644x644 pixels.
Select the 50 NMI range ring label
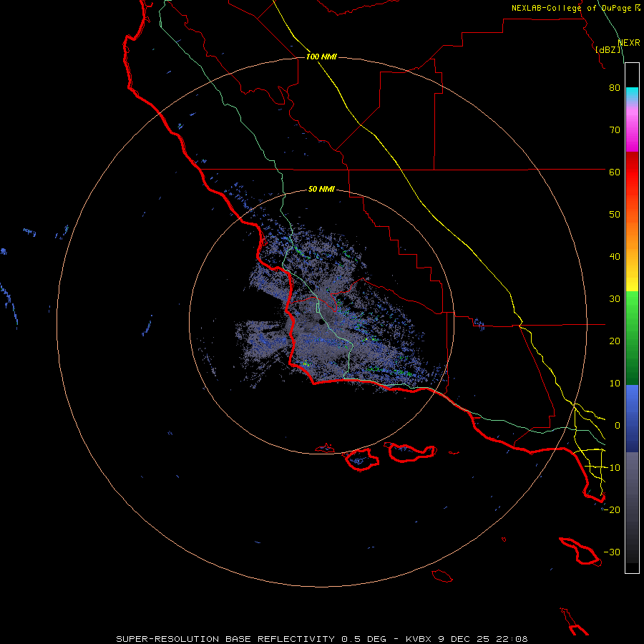(x=321, y=189)
